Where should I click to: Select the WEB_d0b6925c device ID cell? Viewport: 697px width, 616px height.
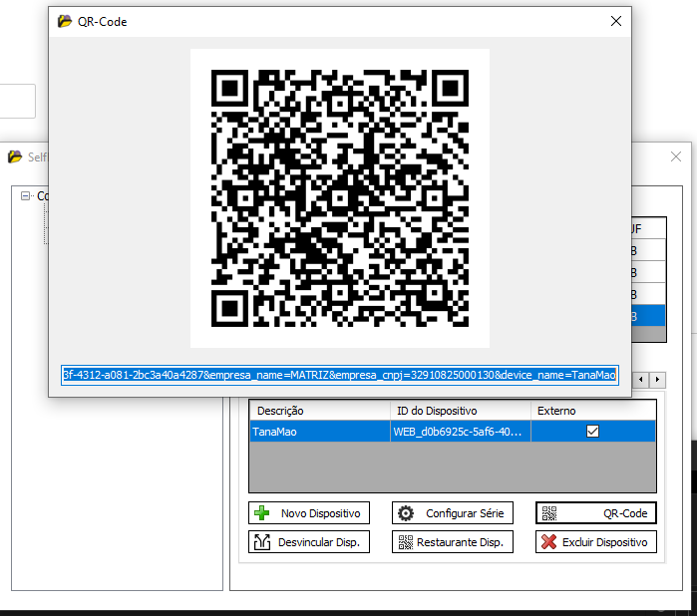tap(459, 432)
